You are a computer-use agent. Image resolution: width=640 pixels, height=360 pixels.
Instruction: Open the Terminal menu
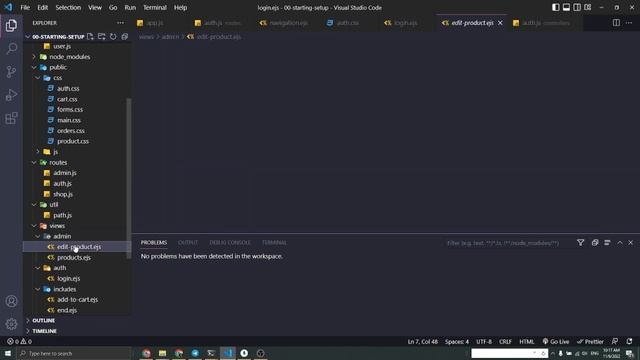155,7
